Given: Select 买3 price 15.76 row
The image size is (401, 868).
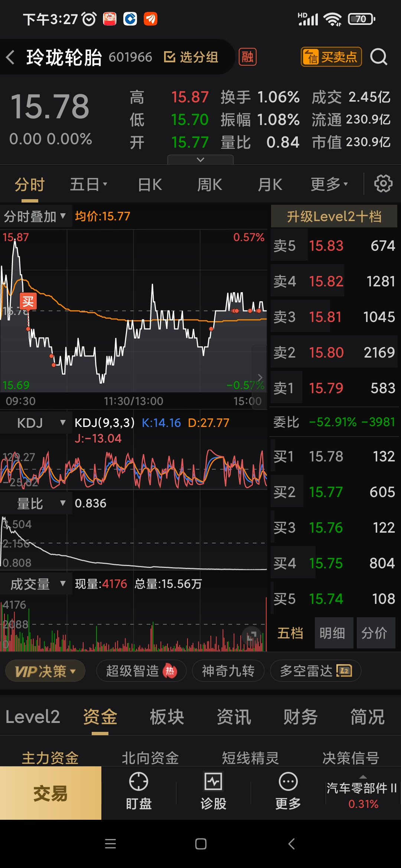Looking at the screenshot, I should click(334, 527).
